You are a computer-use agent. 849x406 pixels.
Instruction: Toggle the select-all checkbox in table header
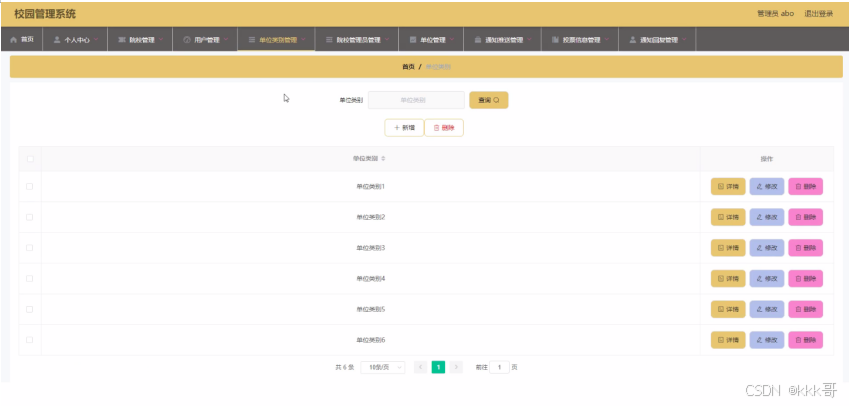click(30, 159)
